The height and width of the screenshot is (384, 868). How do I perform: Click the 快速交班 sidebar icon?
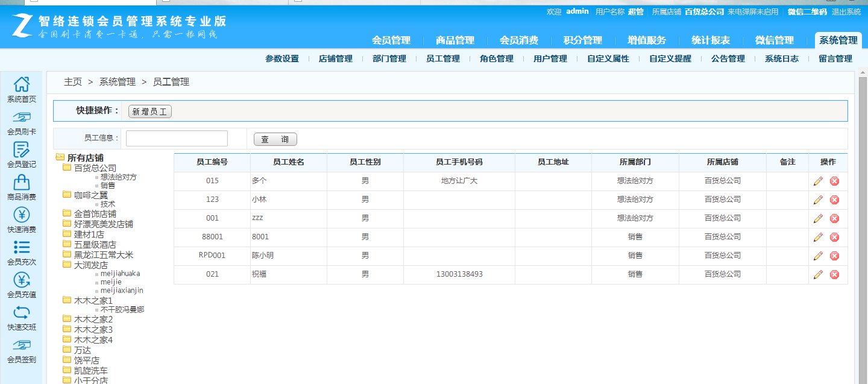tap(22, 319)
